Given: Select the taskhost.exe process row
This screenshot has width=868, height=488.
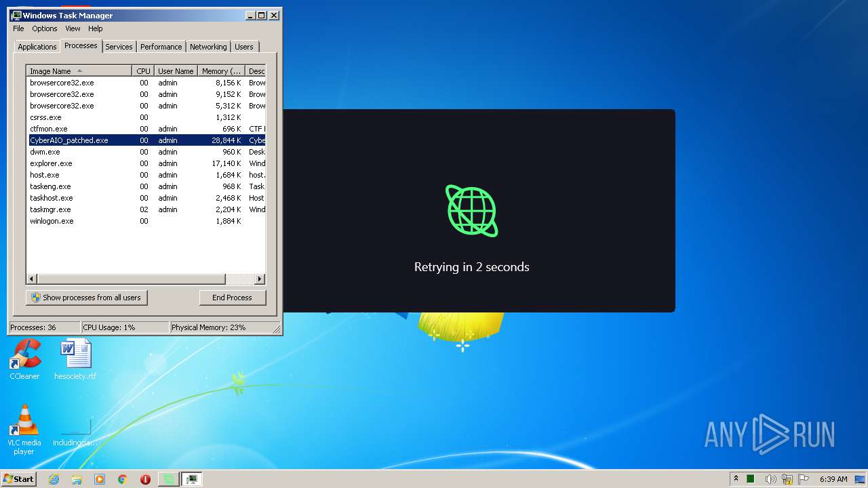Looking at the screenshot, I should coord(146,198).
